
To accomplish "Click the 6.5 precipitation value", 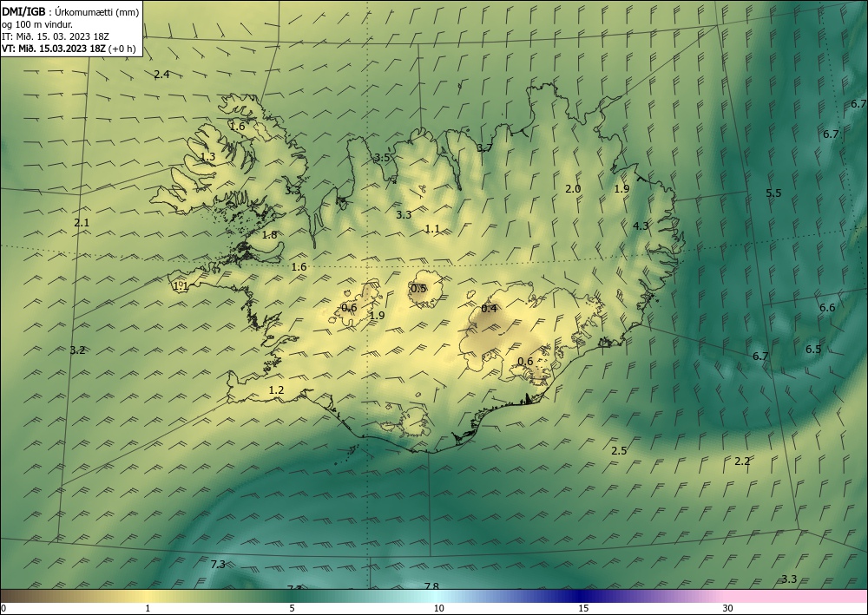I will [813, 349].
